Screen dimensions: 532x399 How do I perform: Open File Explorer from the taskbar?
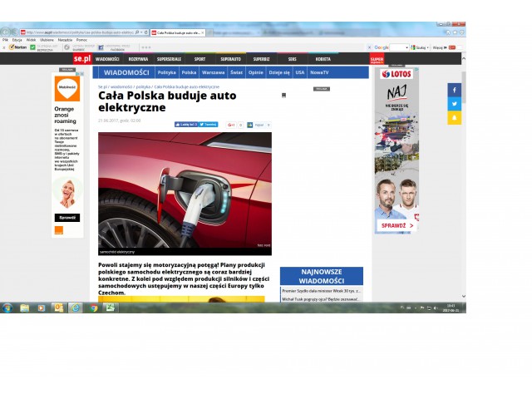(24, 308)
